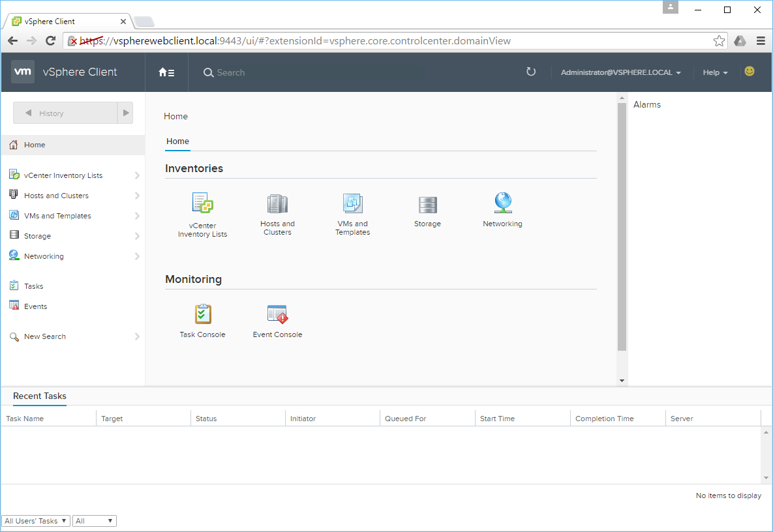Sort by Target column header
The image size is (773, 532).
tap(143, 418)
